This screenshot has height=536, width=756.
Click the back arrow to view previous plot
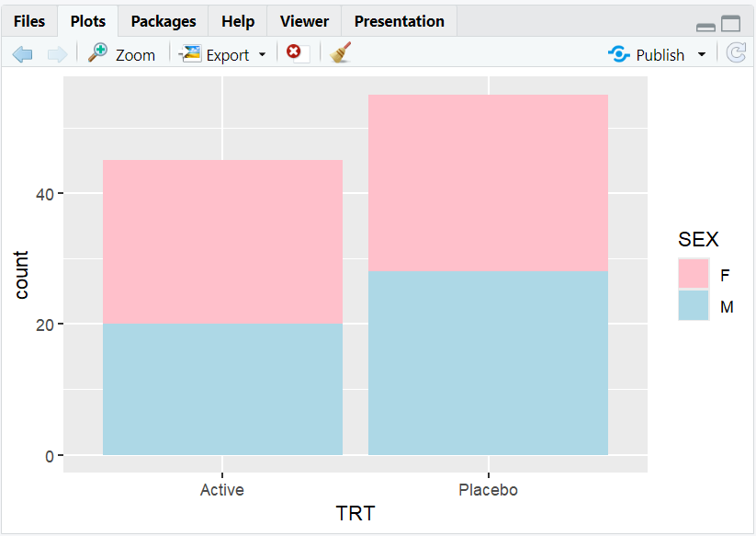pos(22,53)
